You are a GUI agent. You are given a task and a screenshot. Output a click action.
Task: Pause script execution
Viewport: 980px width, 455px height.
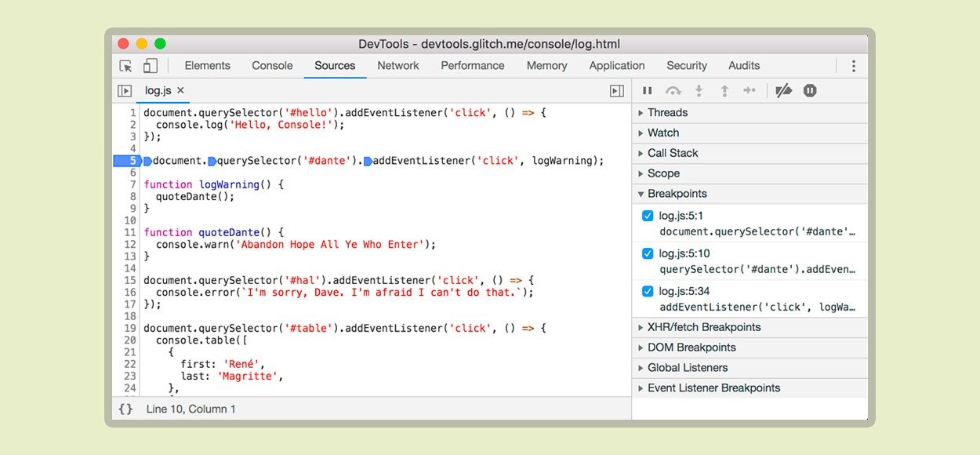(648, 91)
